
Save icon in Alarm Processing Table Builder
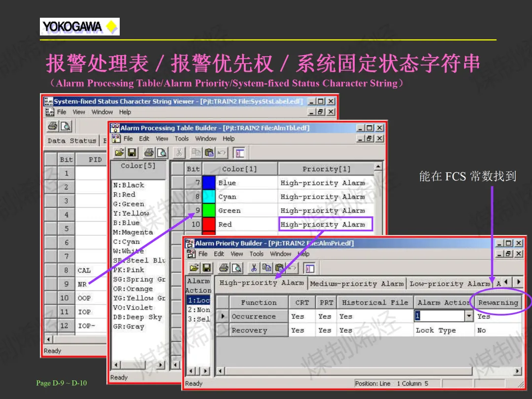click(x=132, y=153)
